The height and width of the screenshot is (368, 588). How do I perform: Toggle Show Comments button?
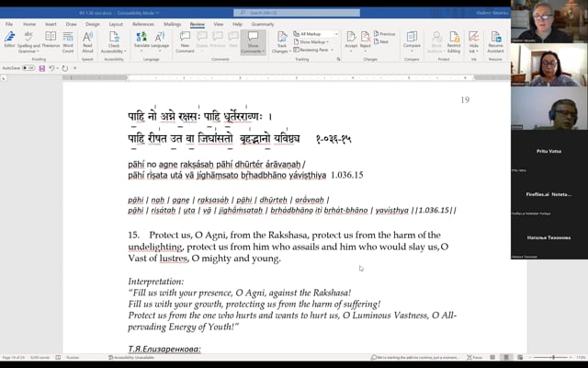(x=254, y=42)
